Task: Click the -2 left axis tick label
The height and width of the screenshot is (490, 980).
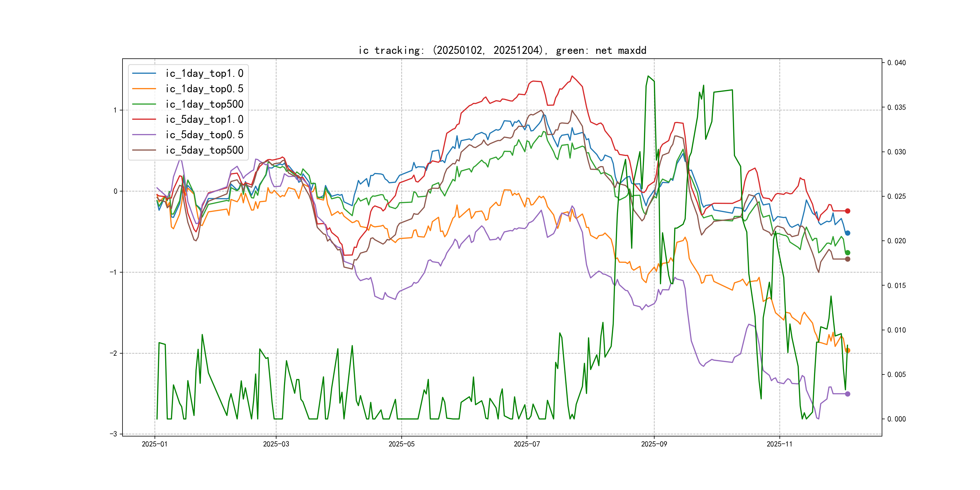Action: tap(113, 353)
